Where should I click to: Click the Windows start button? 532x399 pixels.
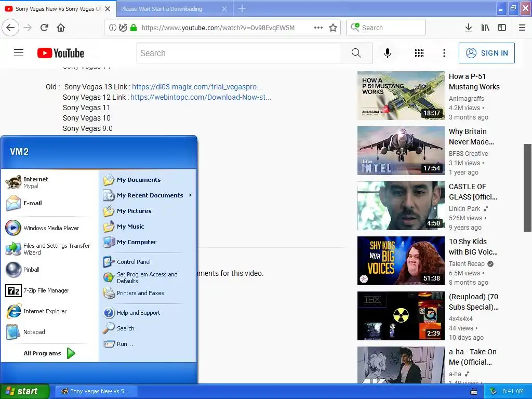click(24, 391)
